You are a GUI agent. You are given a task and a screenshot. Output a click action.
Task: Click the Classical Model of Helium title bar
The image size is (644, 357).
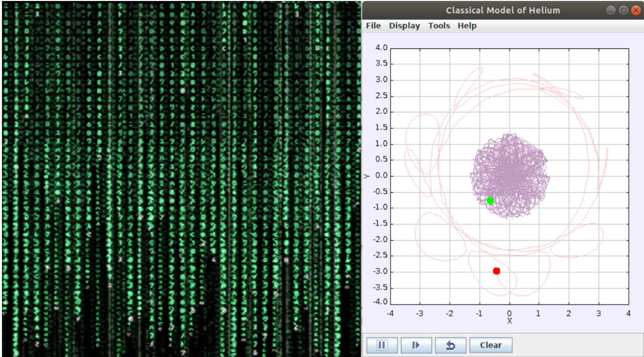[x=502, y=10]
